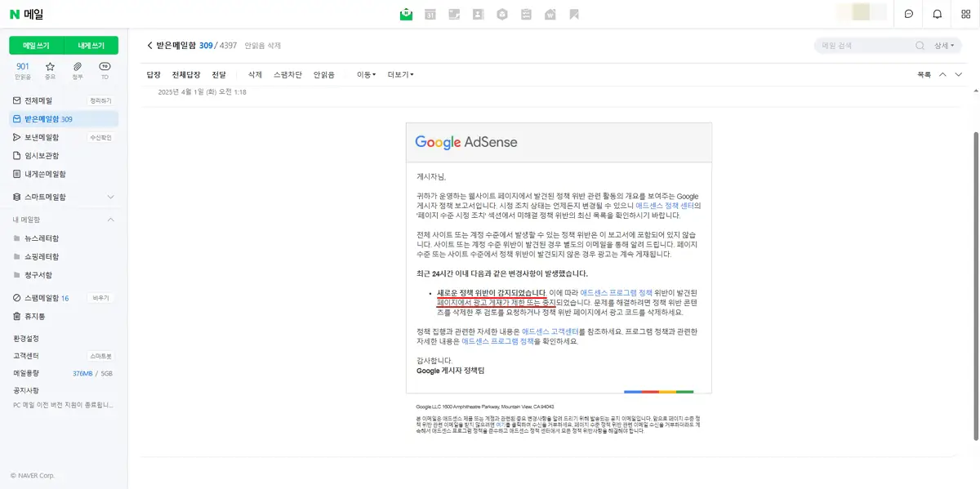This screenshot has height=489, width=980.
Task: Open 전체메일 folder
Action: [x=38, y=100]
